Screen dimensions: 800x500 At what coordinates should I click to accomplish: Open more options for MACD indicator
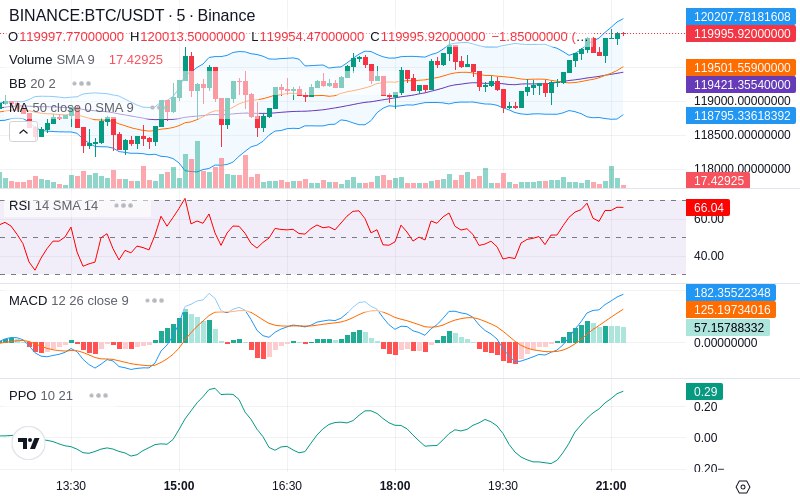pos(155,301)
